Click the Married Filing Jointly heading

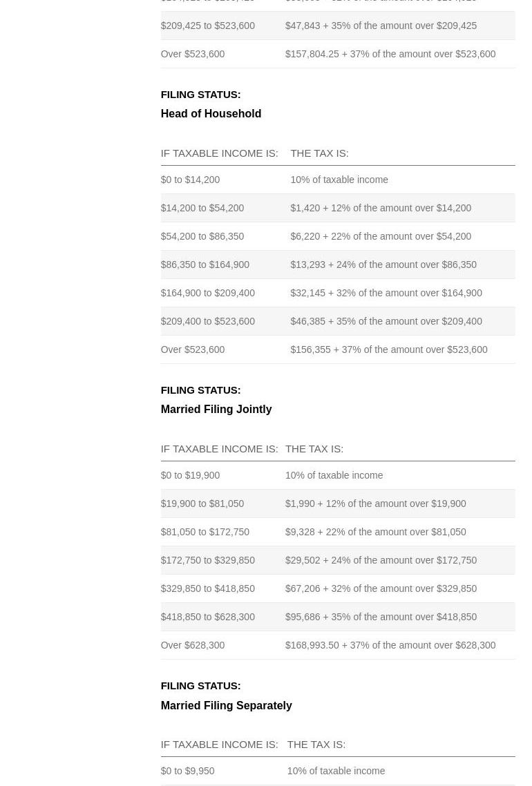[x=216, y=410]
